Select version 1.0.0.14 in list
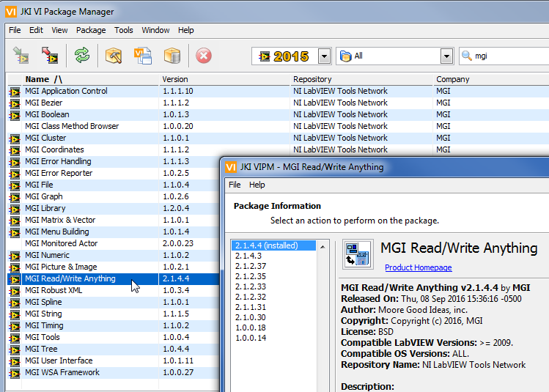 (x=274, y=338)
